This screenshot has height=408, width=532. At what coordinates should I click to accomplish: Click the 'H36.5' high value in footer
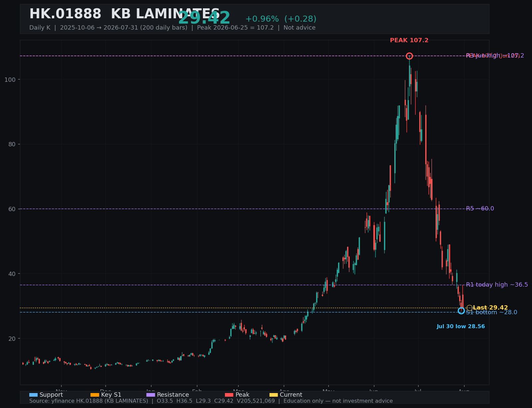click(x=184, y=401)
